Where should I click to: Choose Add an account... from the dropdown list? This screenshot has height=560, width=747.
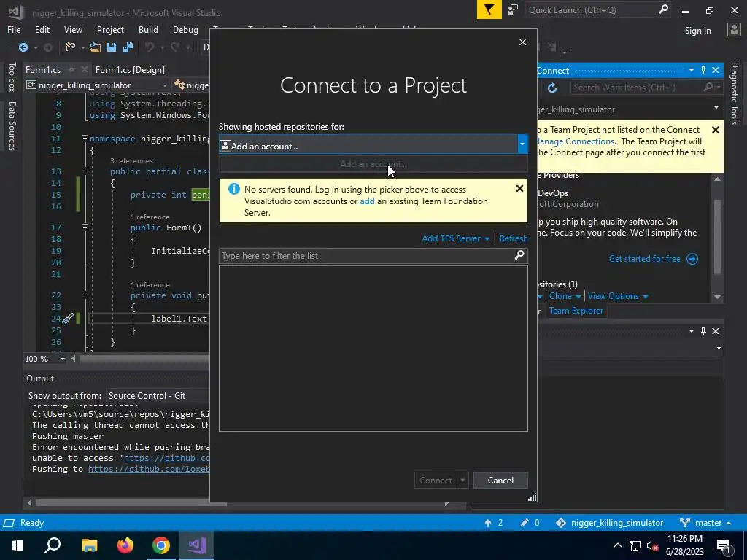point(373,164)
